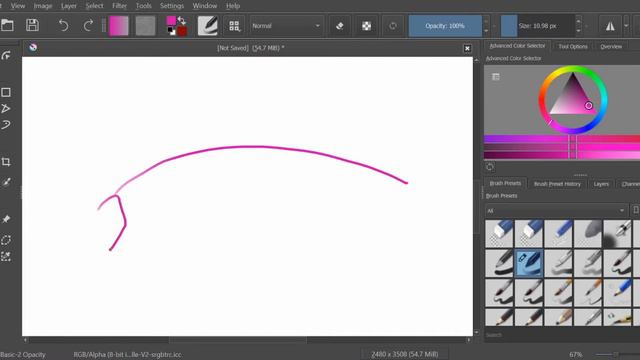
Task: Select the first eraser brush preset
Action: 499,233
